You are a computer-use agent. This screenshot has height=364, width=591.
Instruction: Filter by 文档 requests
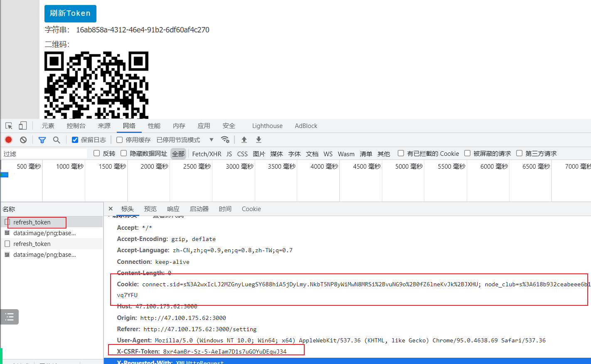coord(312,154)
